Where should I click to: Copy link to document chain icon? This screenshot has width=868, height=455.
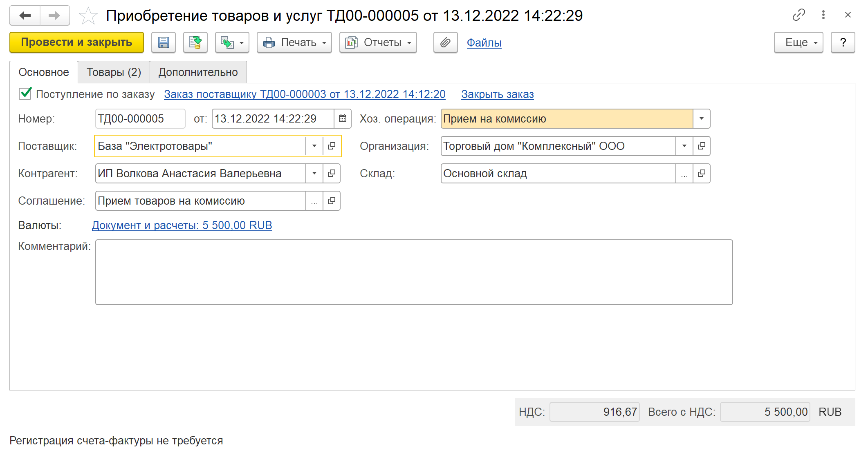pos(798,15)
